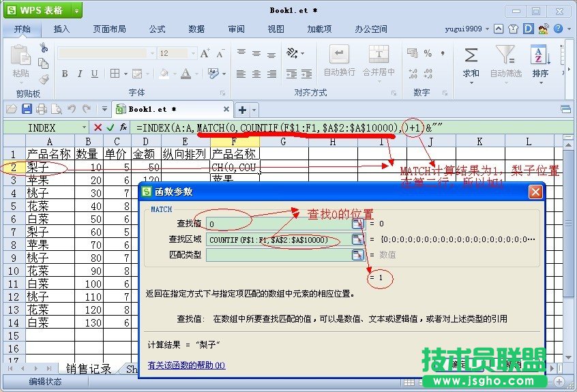The image size is (577, 392).
Task: Click the help question mark icon
Action: (558, 29)
